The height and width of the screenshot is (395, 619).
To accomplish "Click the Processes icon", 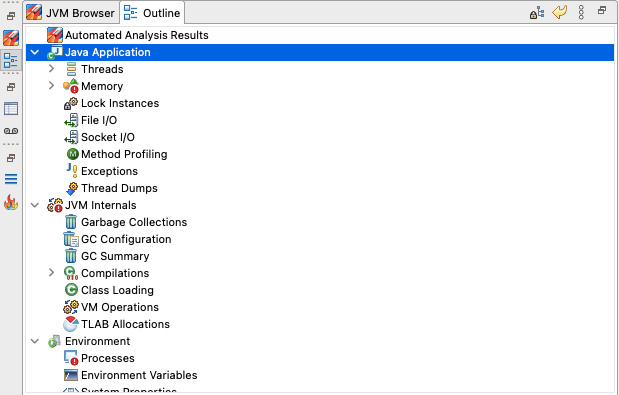I will 71,358.
